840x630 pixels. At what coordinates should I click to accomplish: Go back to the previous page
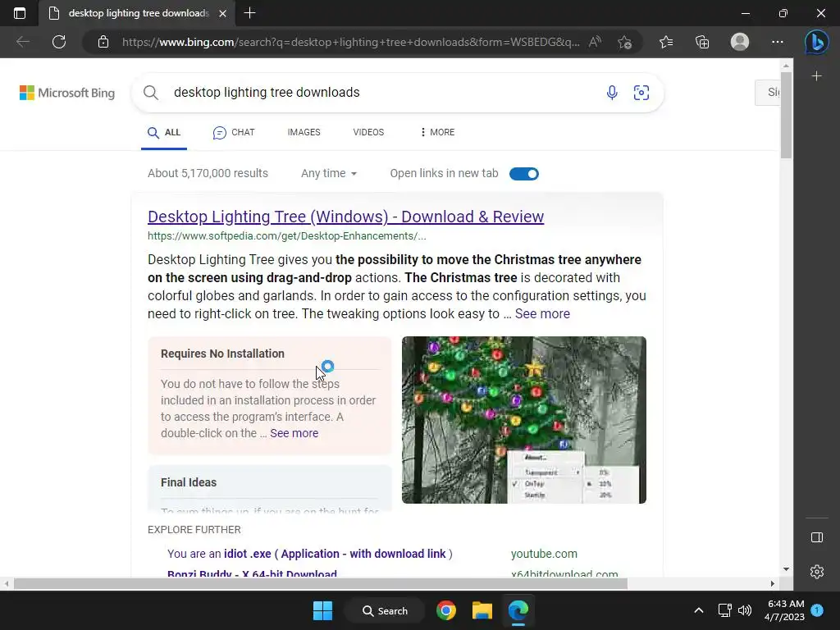pyautogui.click(x=22, y=42)
